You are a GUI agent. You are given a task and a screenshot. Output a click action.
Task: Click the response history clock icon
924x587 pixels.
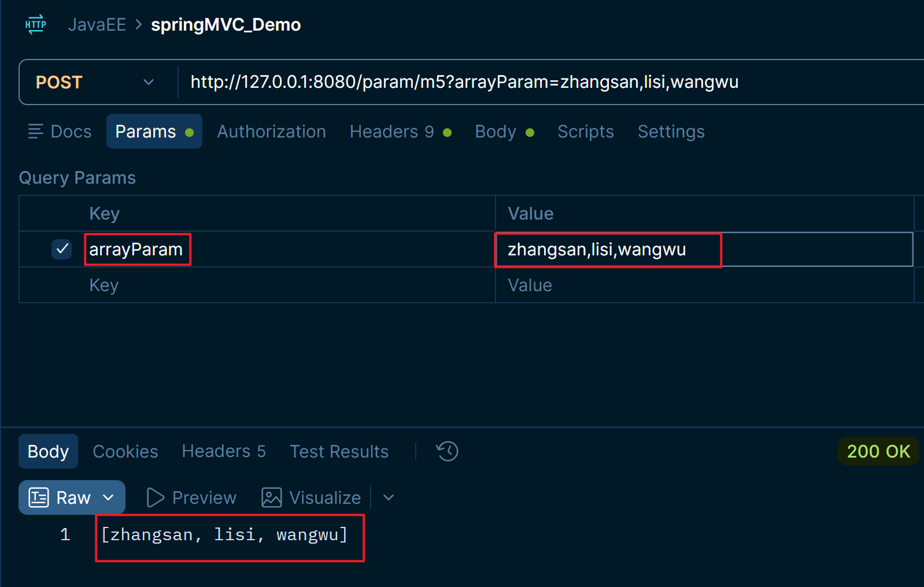pyautogui.click(x=447, y=451)
